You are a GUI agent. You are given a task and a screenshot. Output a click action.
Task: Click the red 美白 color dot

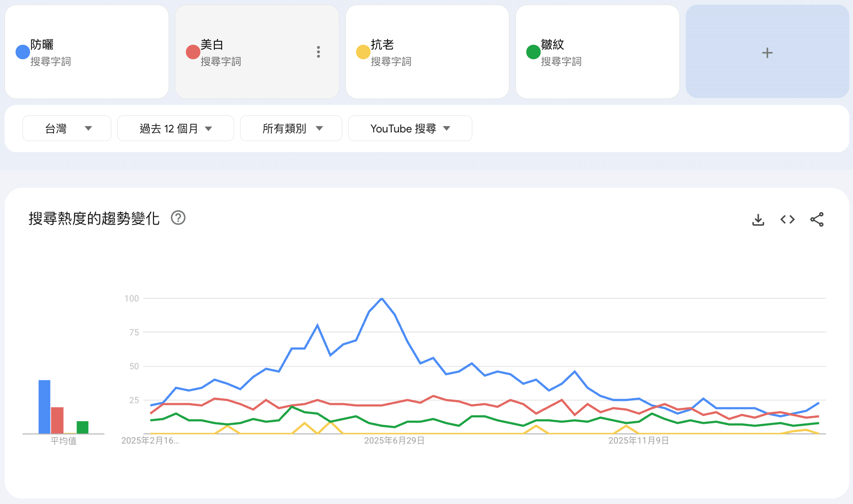[x=193, y=52]
